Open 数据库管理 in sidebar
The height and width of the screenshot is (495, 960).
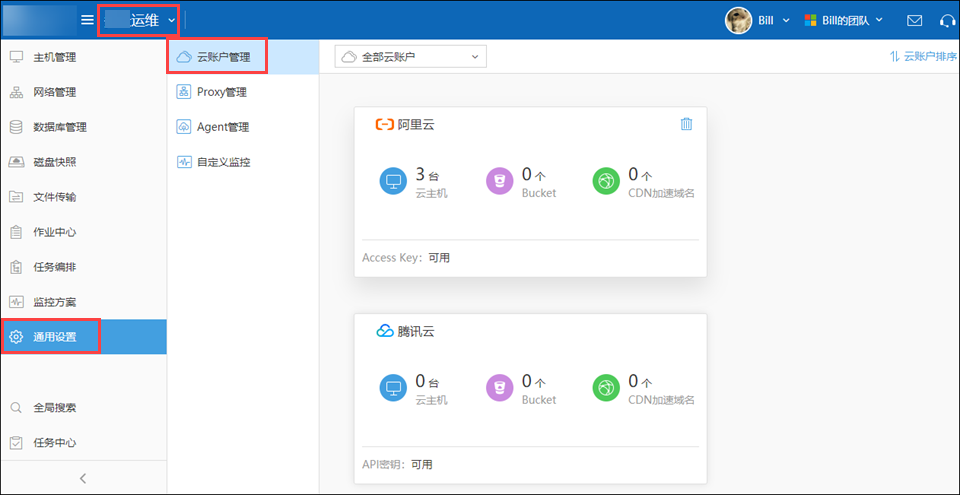click(83, 127)
